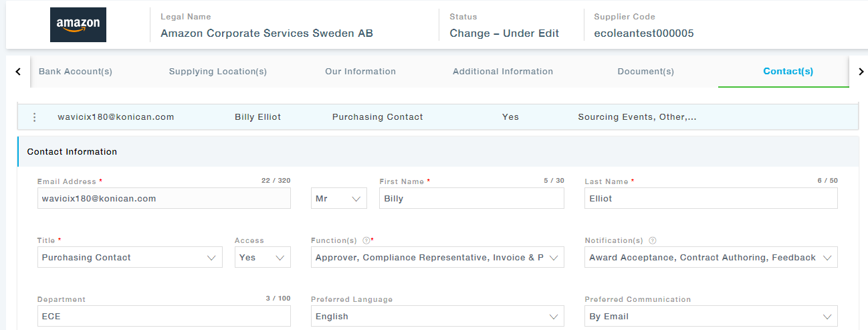Open the Supplying Location(s) tab
868x330 pixels.
(217, 72)
